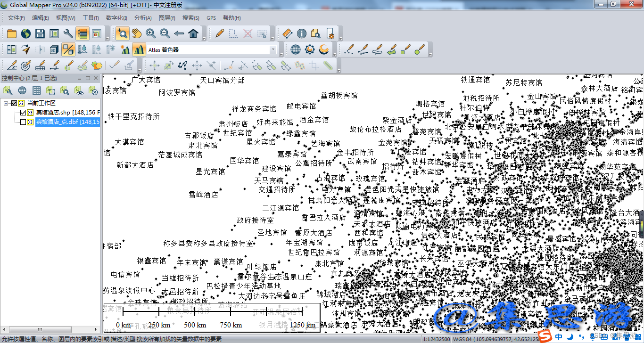The width and height of the screenshot is (644, 343).
Task: Open the 视图(W) menu
Action: tap(66, 18)
